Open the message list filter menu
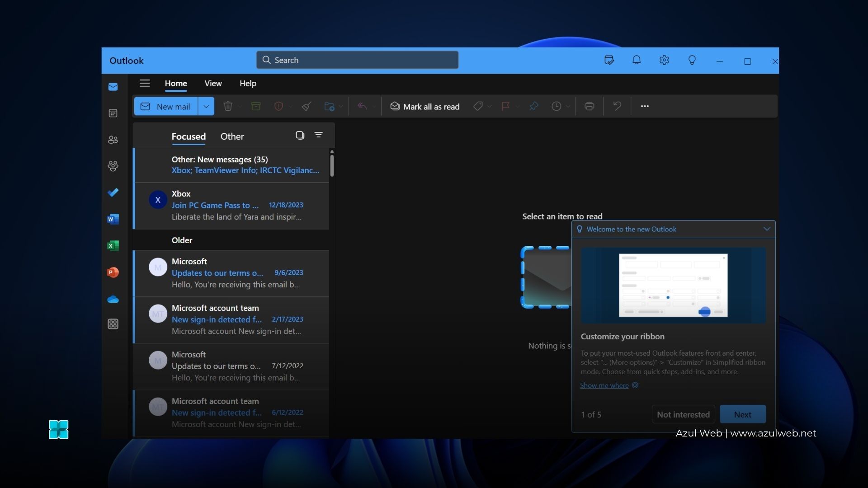The image size is (868, 488). [x=319, y=135]
